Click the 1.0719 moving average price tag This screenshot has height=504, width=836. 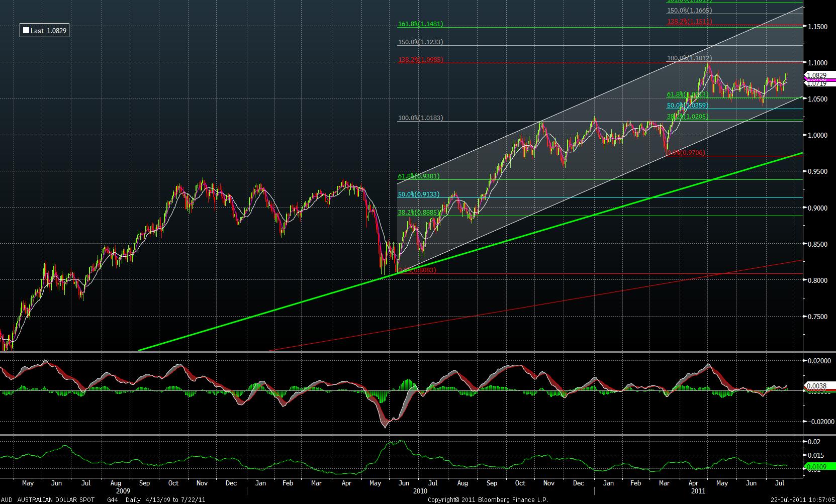(x=816, y=84)
